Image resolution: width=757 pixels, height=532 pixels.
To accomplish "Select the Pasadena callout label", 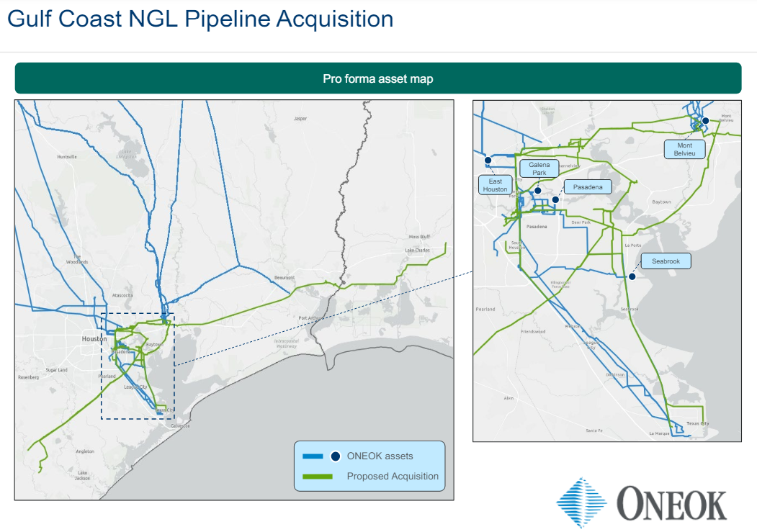I will coord(588,186).
